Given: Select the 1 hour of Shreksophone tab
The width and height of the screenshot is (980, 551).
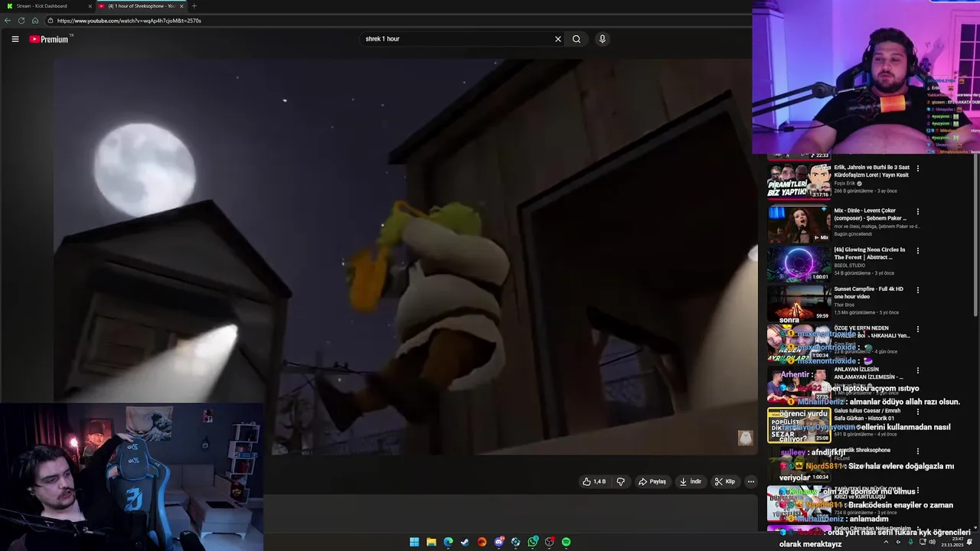Looking at the screenshot, I should tap(140, 6).
